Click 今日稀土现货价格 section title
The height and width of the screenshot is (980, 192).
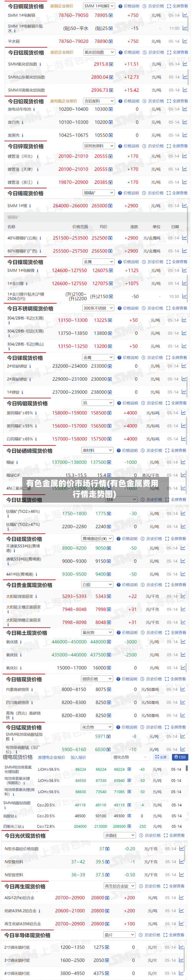(x=26, y=633)
